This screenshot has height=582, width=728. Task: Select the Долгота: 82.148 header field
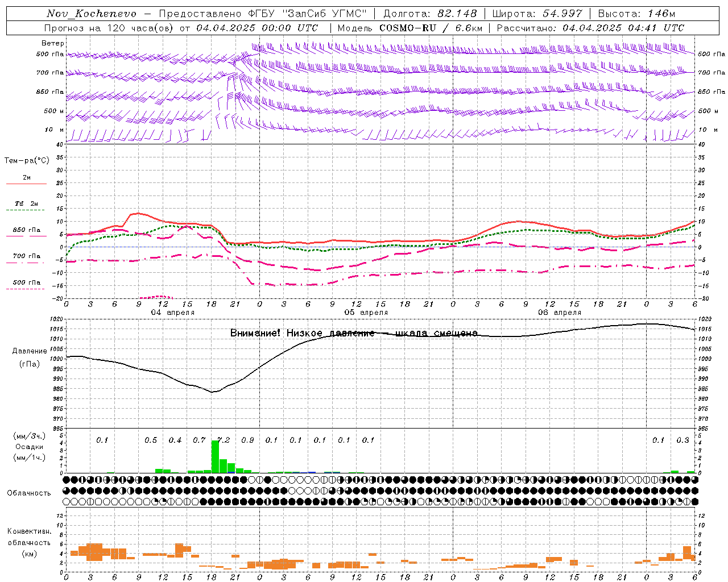pos(430,14)
